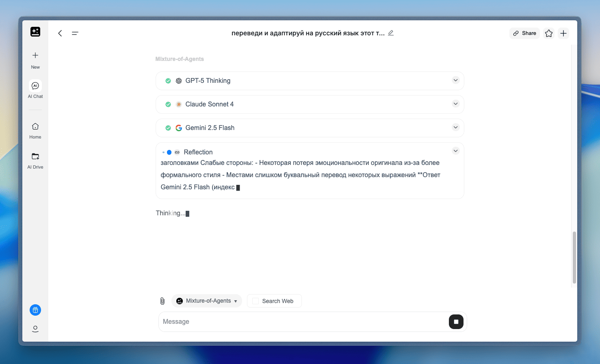The height and width of the screenshot is (364, 600).
Task: Expand the GPT-5 Thinking response
Action: [455, 80]
